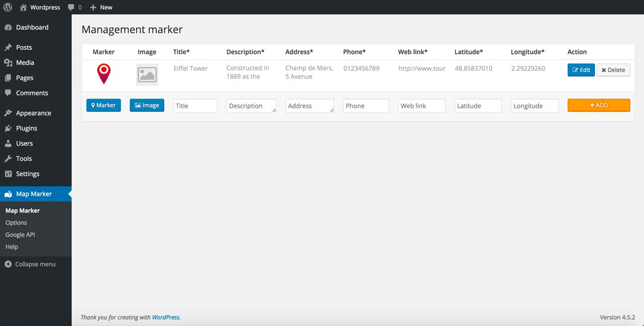Click the longitude value 2.29229260
The height and width of the screenshot is (326, 644).
tap(528, 68)
